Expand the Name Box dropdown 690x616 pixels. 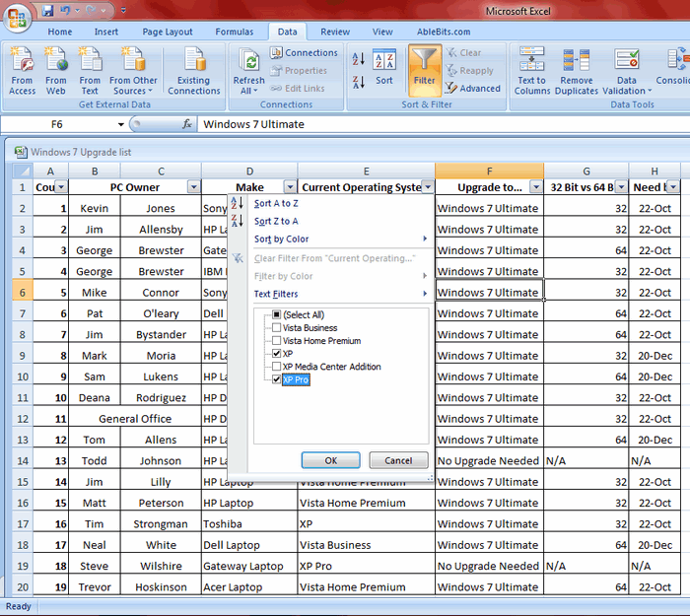[x=120, y=124]
